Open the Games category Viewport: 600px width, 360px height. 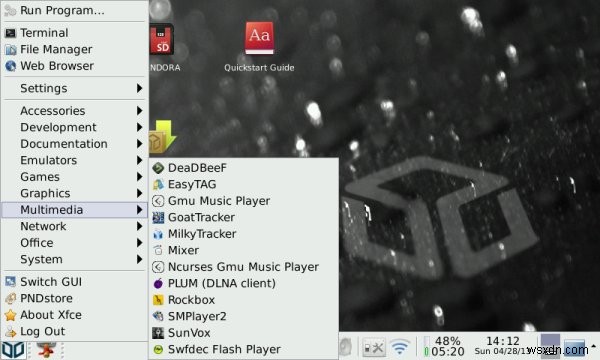pyautogui.click(x=75, y=177)
